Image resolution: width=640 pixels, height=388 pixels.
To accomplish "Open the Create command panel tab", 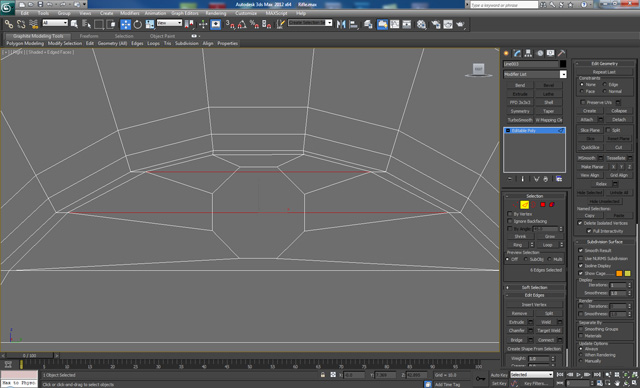I will point(507,53).
